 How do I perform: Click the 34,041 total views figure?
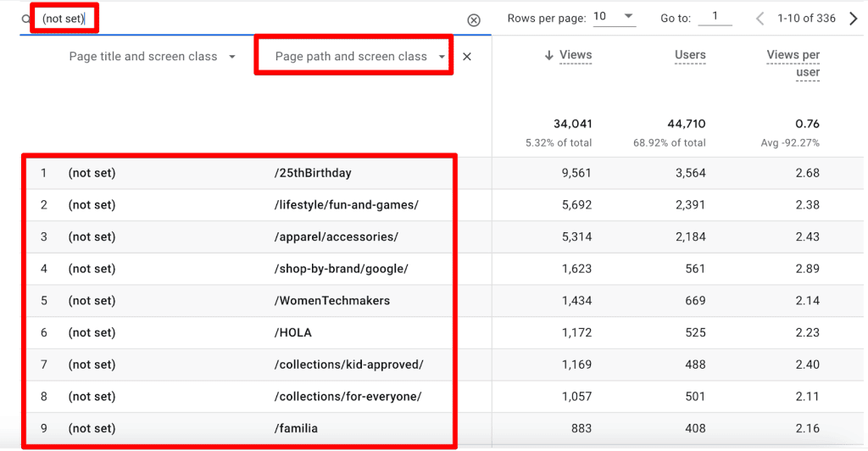[x=573, y=124]
